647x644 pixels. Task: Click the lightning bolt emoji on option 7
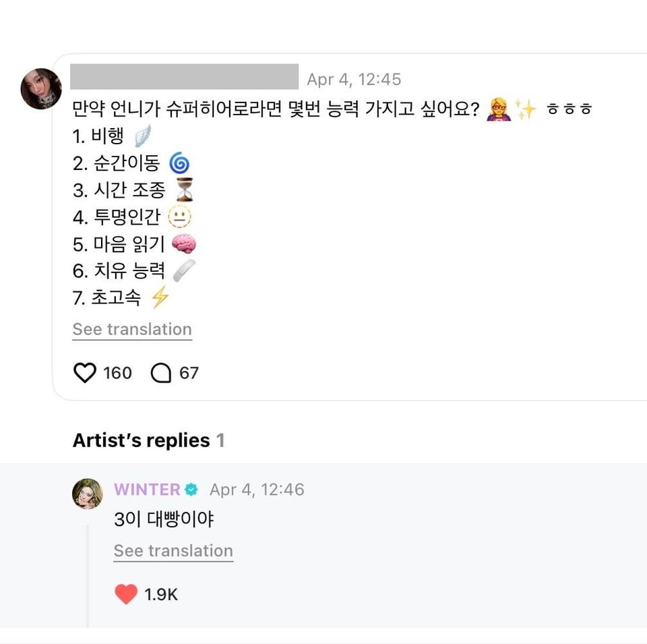pyautogui.click(x=160, y=297)
